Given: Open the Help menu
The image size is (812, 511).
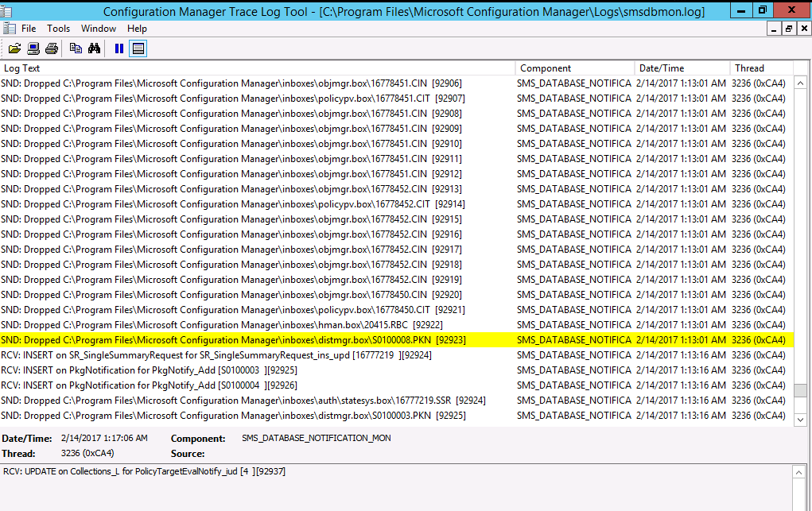Looking at the screenshot, I should (x=137, y=29).
